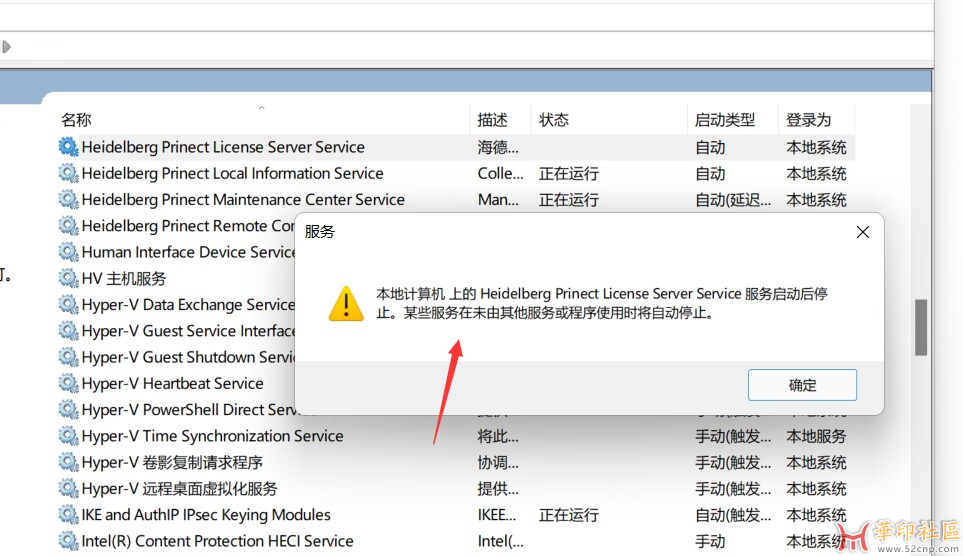
Task: Click 正在运行 status of Maintenance Center Service
Action: pyautogui.click(x=569, y=200)
